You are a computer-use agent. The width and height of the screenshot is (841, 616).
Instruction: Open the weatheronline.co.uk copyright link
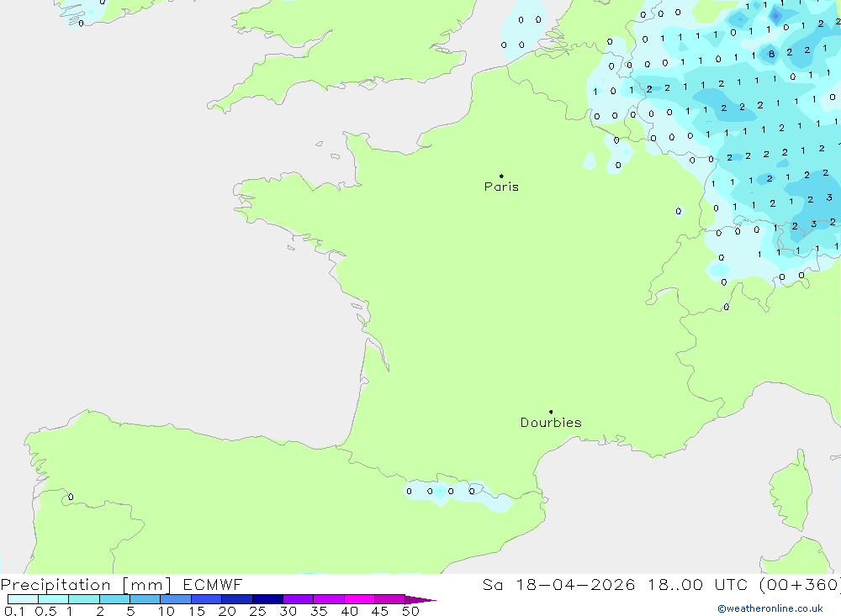(770, 608)
